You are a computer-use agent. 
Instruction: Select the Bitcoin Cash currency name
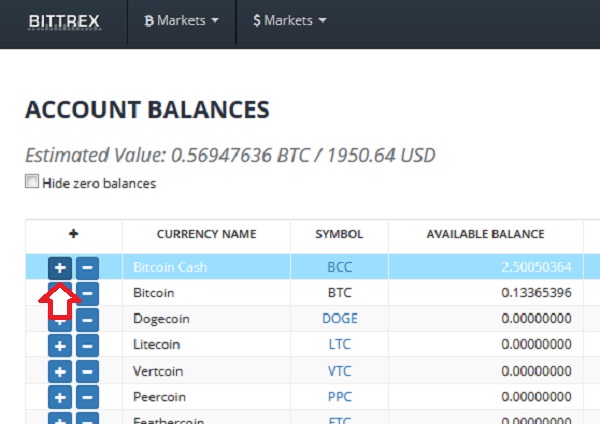pyautogui.click(x=170, y=267)
